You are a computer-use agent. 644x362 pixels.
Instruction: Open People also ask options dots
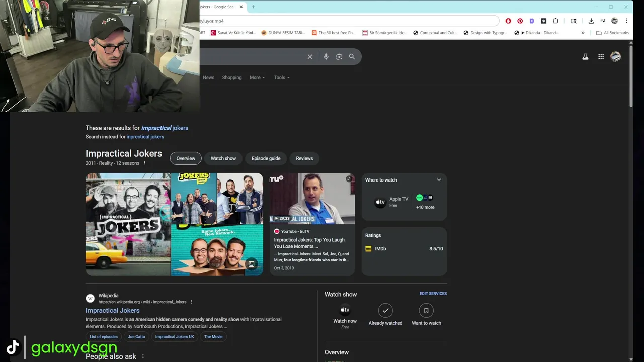(143, 356)
